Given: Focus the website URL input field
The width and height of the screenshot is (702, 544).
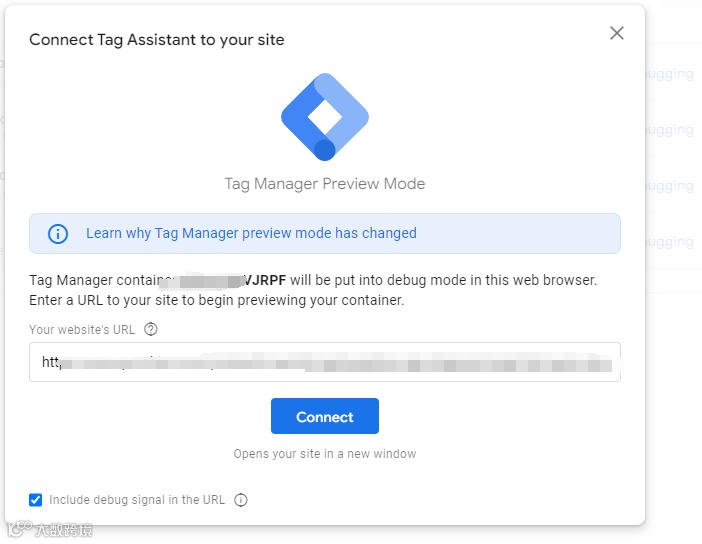Looking at the screenshot, I should tap(325, 362).
